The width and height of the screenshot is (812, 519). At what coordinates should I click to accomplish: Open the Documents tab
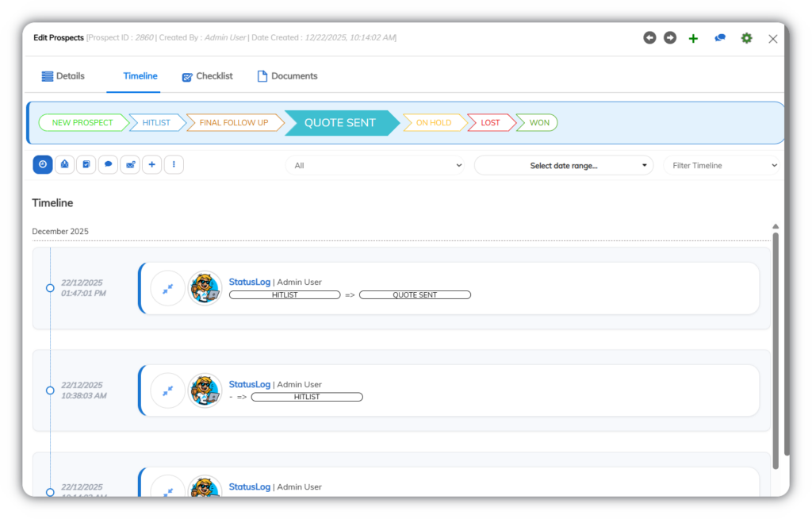287,76
